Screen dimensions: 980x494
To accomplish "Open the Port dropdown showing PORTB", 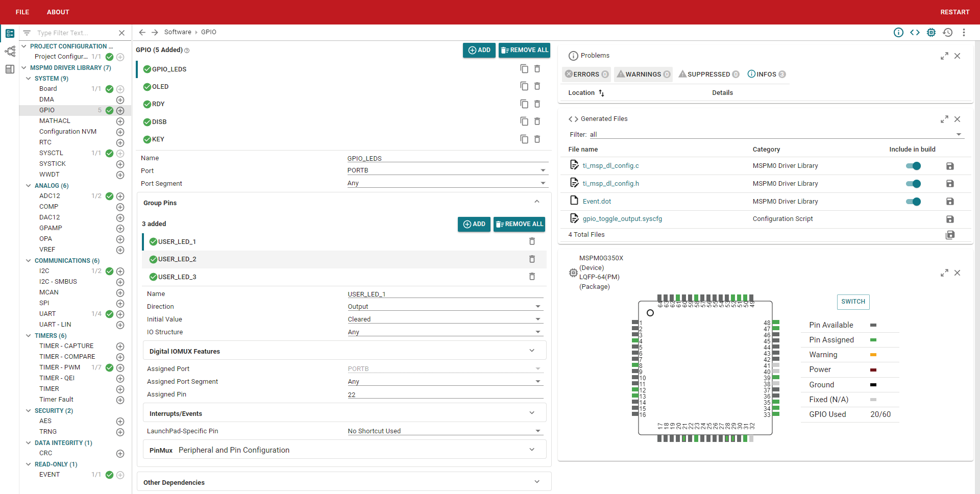I will click(447, 170).
